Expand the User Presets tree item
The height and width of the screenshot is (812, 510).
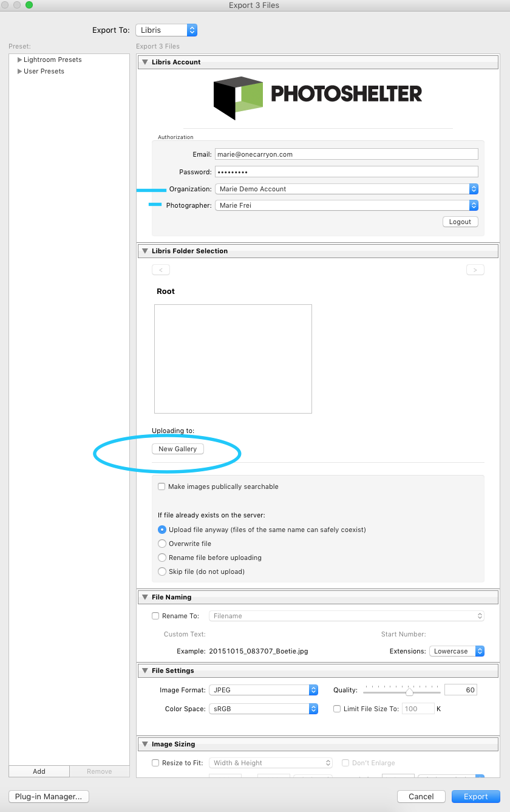click(20, 71)
